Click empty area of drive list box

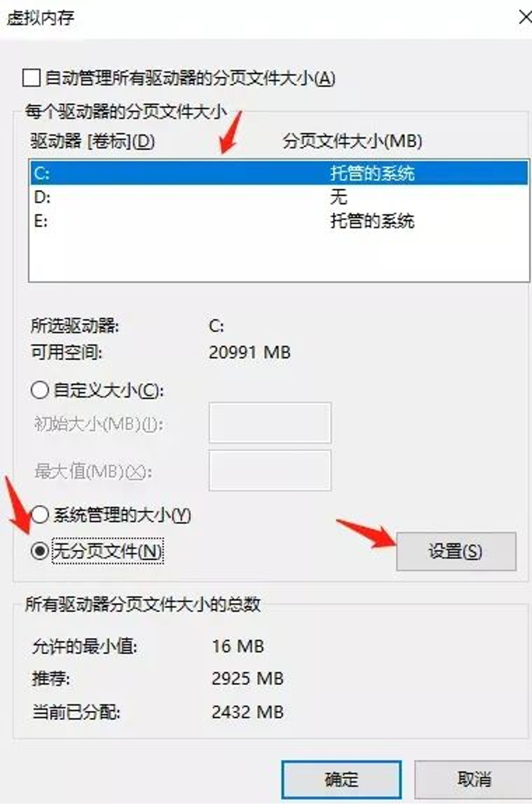tap(279, 257)
